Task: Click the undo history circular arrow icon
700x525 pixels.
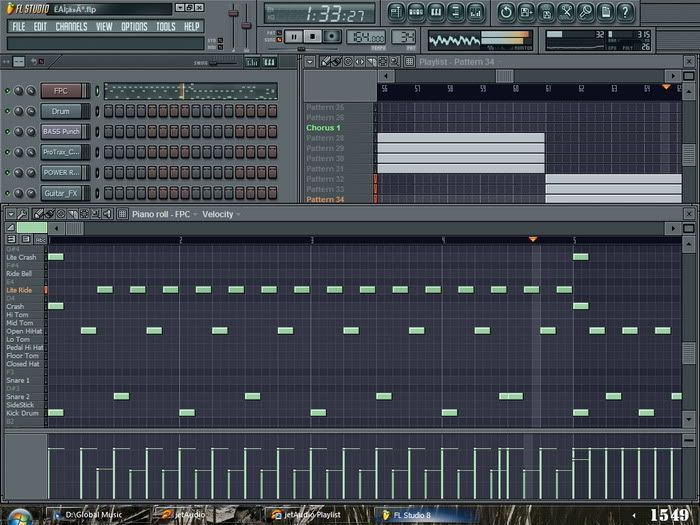Action: tap(506, 12)
